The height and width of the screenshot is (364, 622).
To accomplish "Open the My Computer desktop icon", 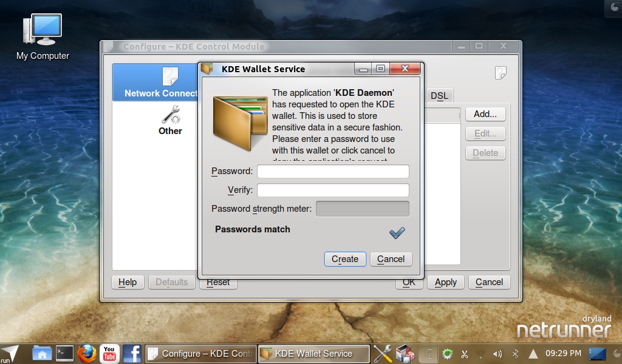I will (x=43, y=37).
